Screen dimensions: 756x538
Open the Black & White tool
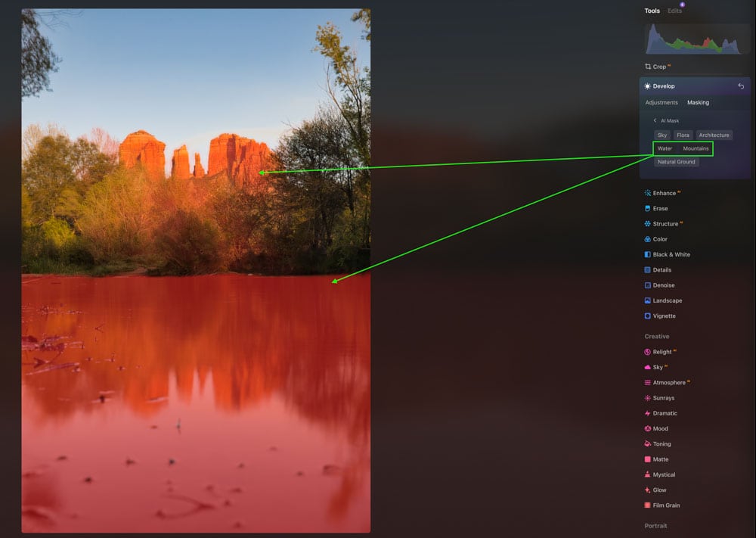[668, 254]
